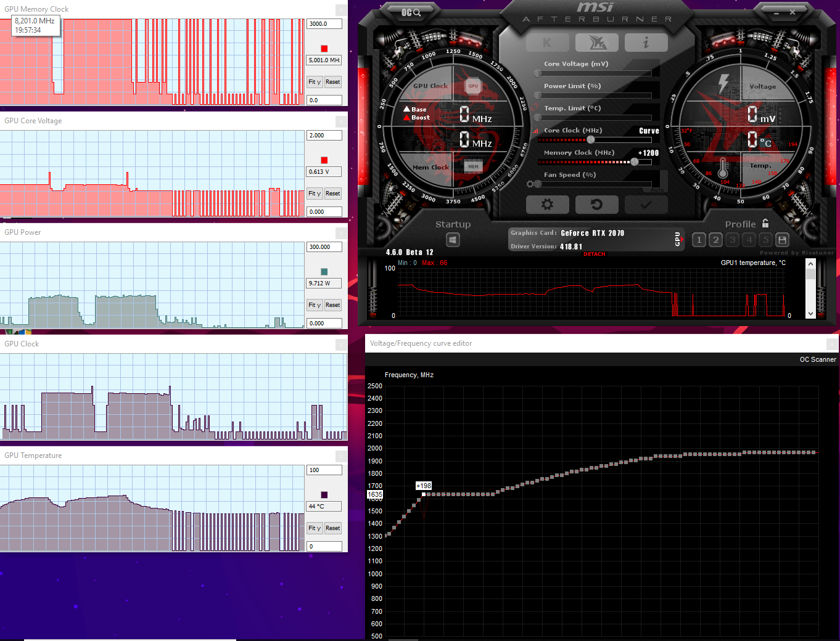This screenshot has height=641, width=840.
Task: Click the red color swatch in GPU Core Voltage panel
Action: pos(324,160)
